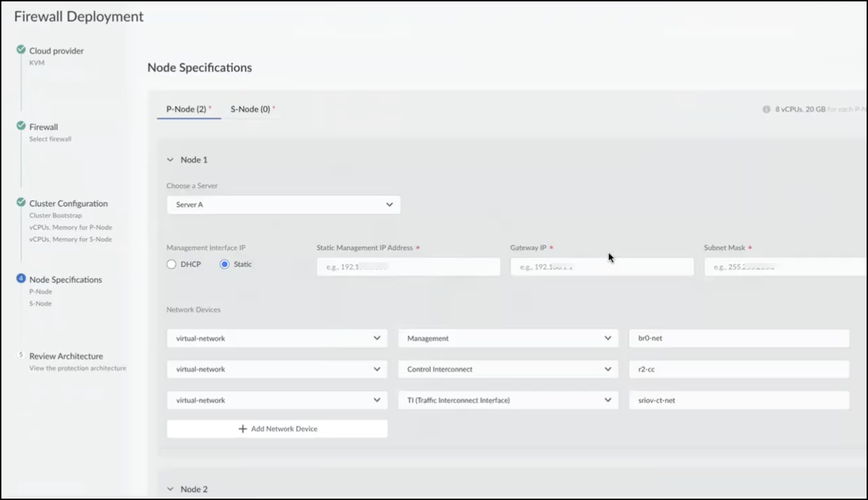
Task: Click the Firewall step green checkmark icon
Action: 21,126
